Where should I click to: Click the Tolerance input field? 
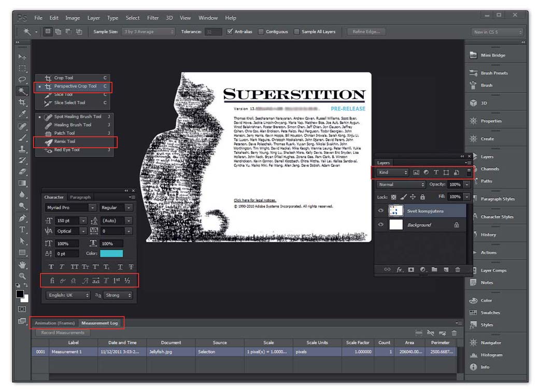click(213, 32)
